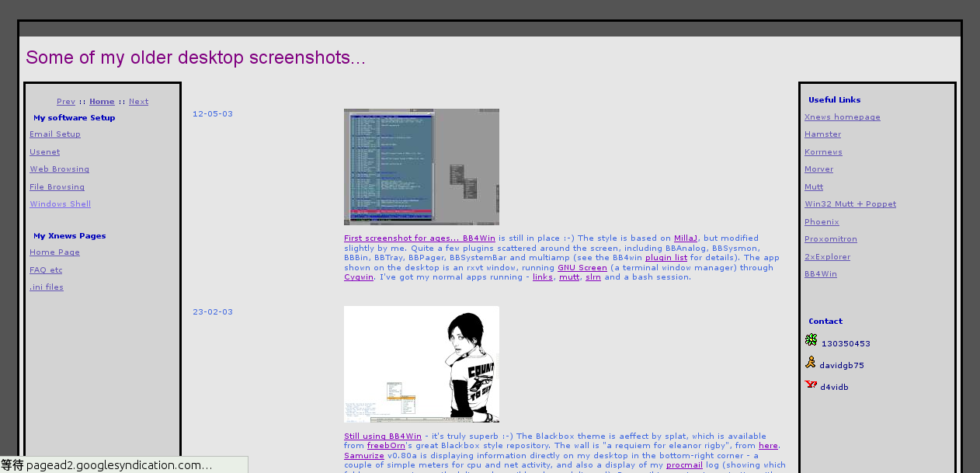Click the 'First screenshot for ages... BB4Win' link
Image resolution: width=980 pixels, height=473 pixels.
point(419,238)
